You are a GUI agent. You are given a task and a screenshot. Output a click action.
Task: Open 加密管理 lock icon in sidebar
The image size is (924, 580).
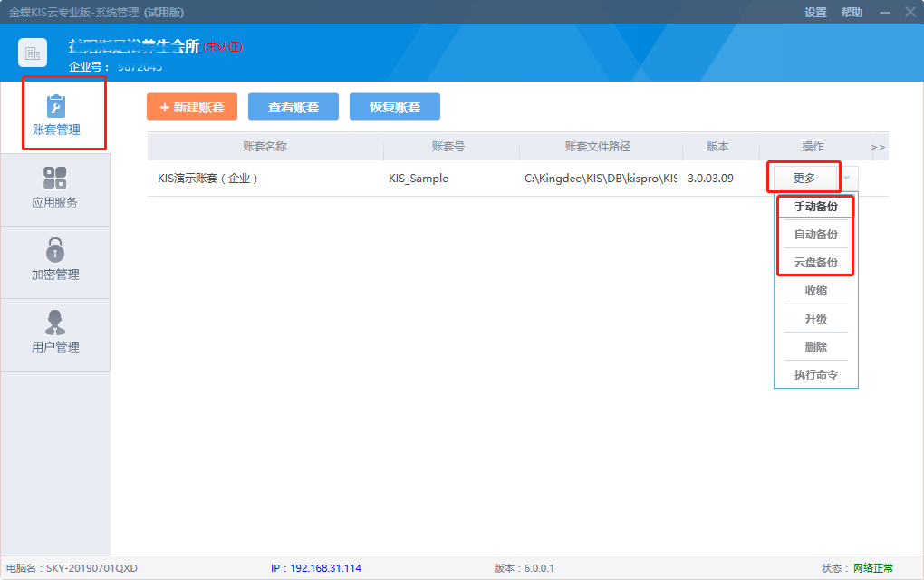coord(54,250)
